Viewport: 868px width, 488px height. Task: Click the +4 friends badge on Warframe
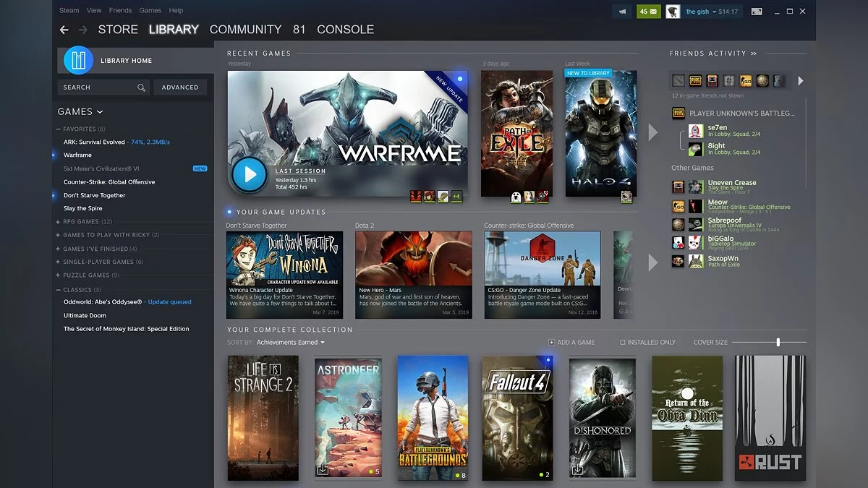456,196
